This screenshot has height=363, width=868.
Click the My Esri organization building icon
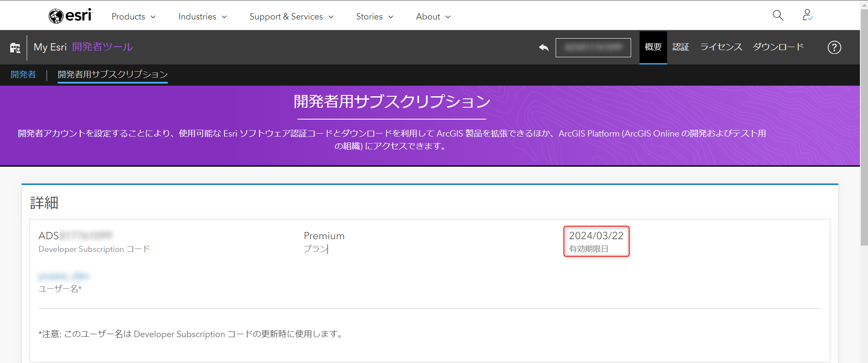pyautogui.click(x=15, y=47)
